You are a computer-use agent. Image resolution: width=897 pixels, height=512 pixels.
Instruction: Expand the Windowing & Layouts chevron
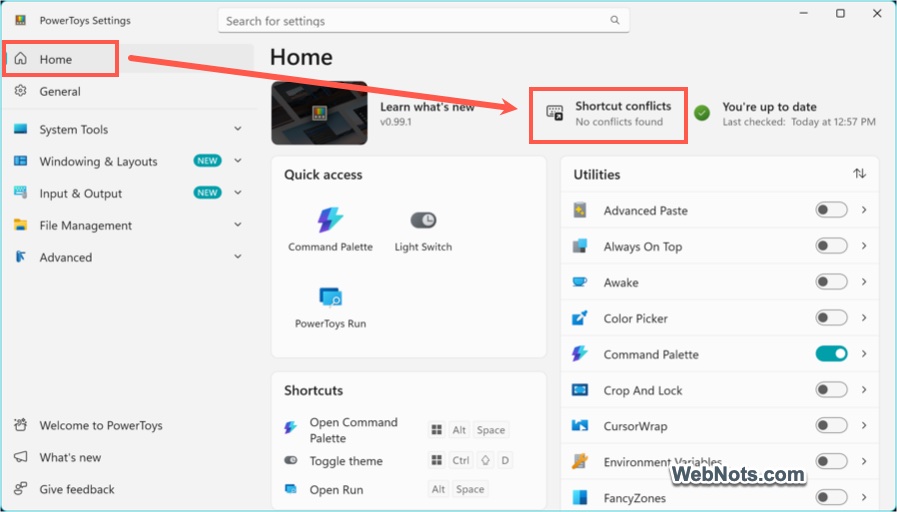[x=238, y=161]
